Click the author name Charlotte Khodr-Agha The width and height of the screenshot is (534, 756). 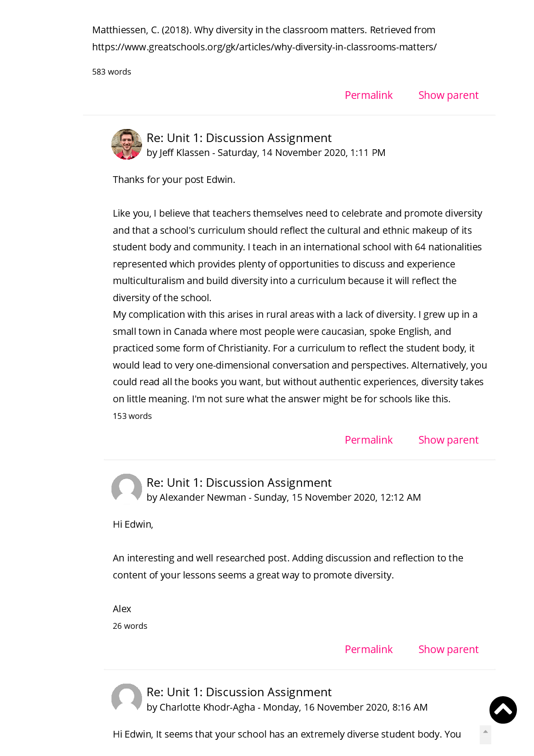tap(207, 707)
